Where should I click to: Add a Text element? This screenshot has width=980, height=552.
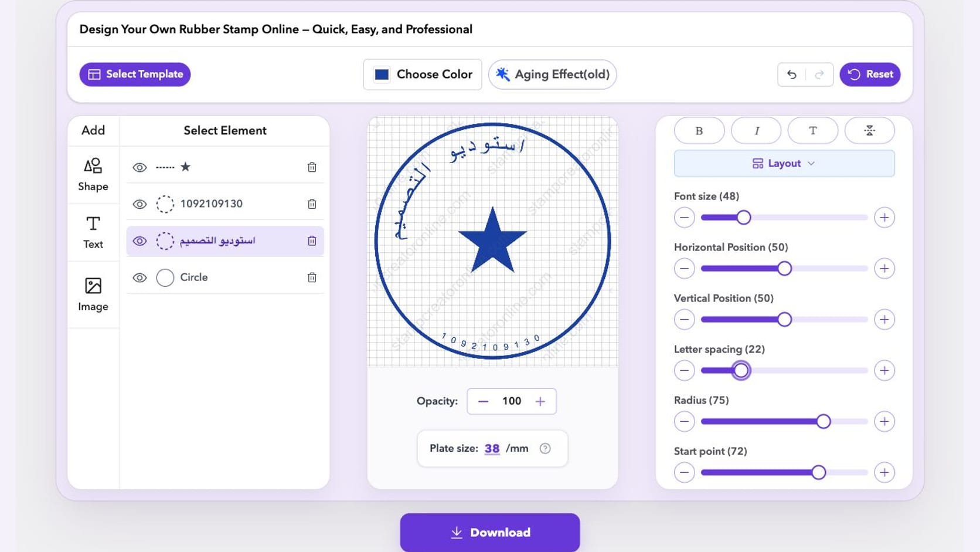93,232
